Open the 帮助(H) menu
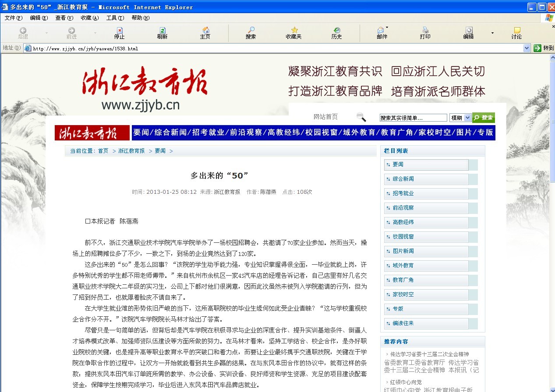 point(140,18)
